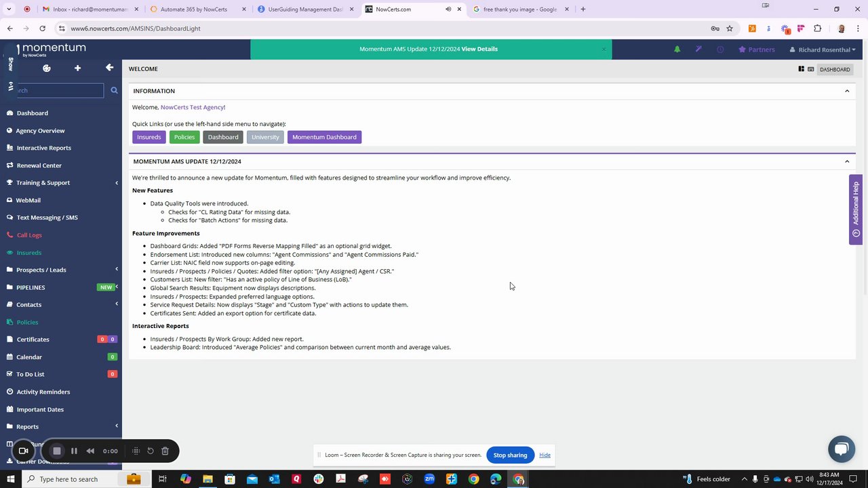Click View Details in the update banner

[479, 49]
